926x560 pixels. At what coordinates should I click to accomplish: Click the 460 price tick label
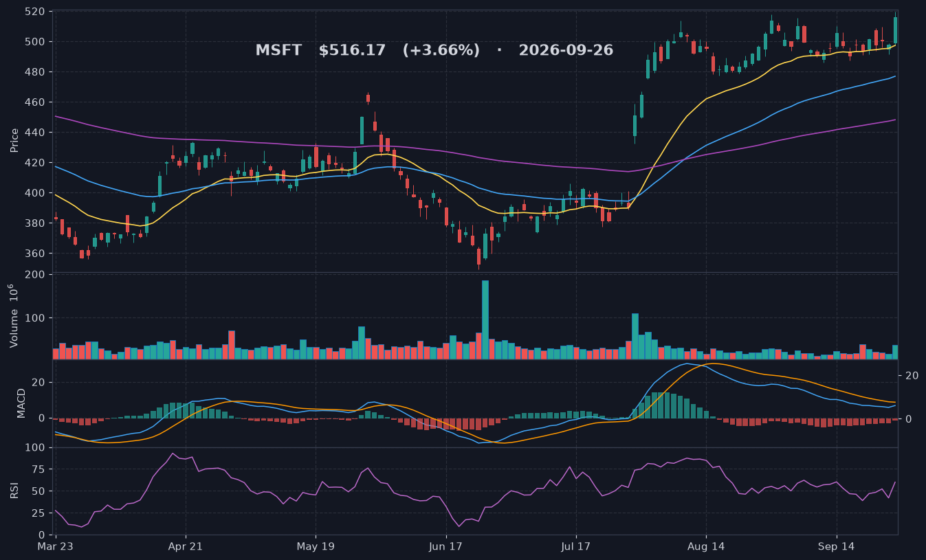[34, 102]
